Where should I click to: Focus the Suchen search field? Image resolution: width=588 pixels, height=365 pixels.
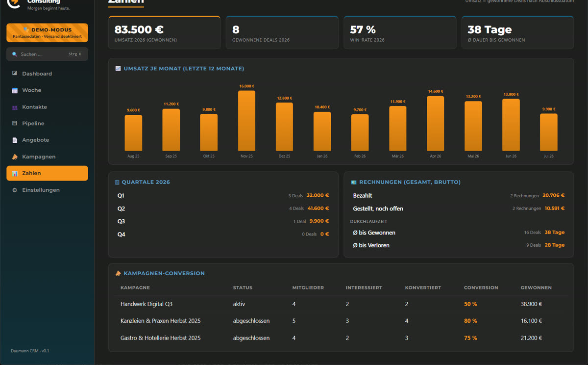click(47, 54)
